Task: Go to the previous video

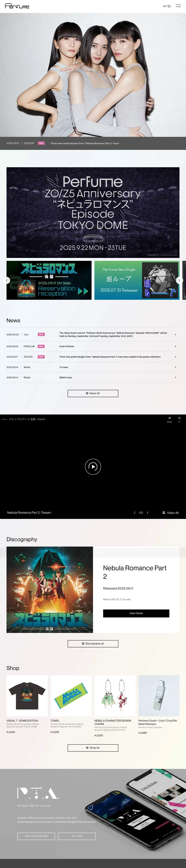Action: [135, 513]
